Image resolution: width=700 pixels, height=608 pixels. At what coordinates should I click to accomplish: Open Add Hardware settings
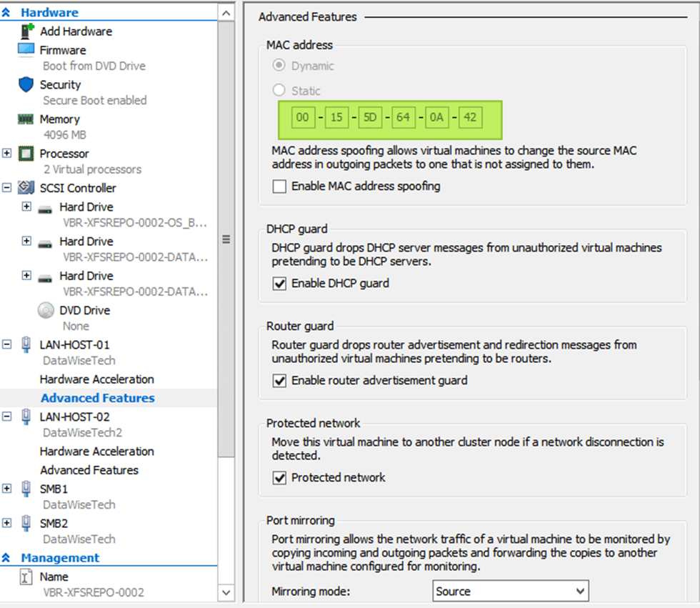click(x=76, y=31)
